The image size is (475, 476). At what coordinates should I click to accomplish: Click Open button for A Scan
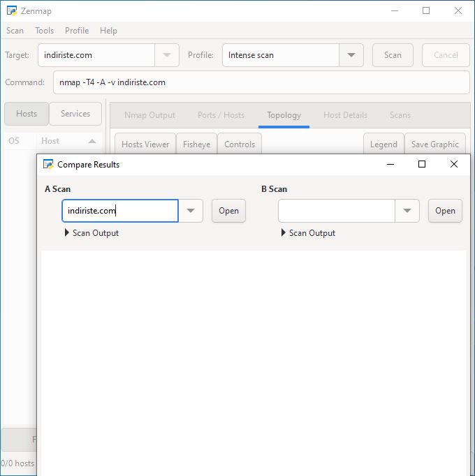coord(228,211)
